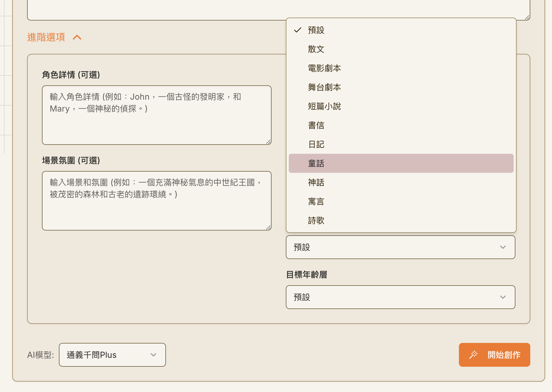Viewport: 552px width, 392px height.
Task: Choose 電影劇本 from the dropdown list
Action: pyautogui.click(x=401, y=68)
